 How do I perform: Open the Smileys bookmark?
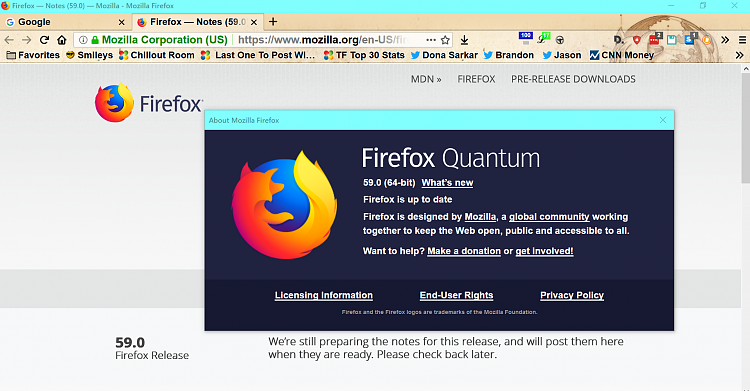coord(89,55)
